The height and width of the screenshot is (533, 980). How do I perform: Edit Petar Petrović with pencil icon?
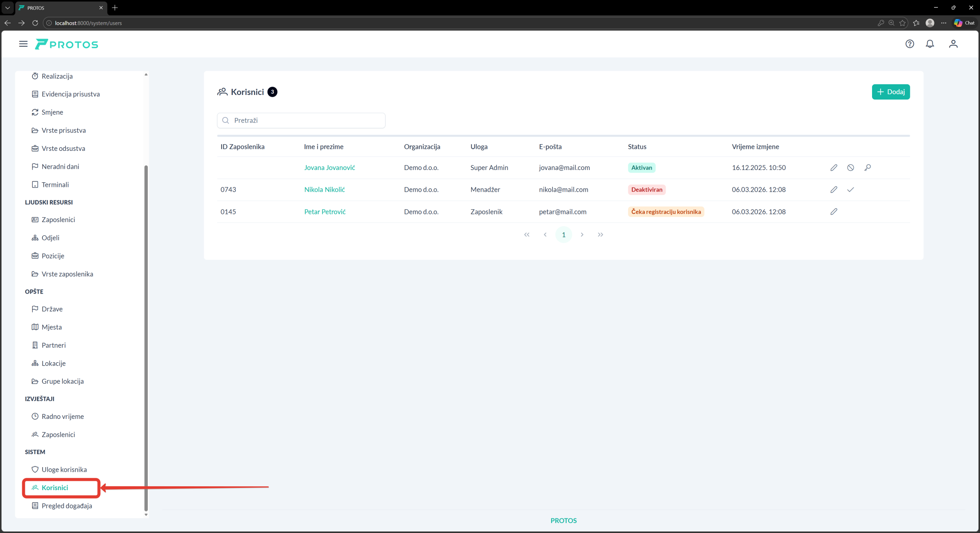pyautogui.click(x=834, y=212)
